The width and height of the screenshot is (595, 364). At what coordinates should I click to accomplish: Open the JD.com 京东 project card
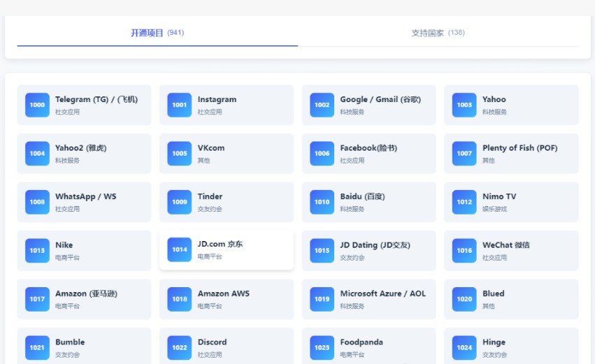coord(227,250)
